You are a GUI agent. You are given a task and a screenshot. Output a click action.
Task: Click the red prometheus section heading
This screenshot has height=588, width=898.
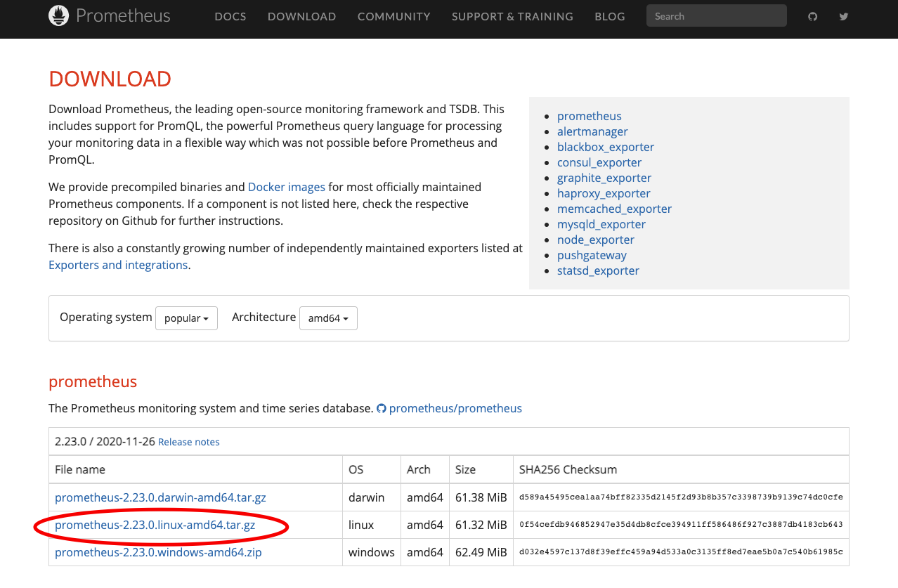pyautogui.click(x=93, y=381)
